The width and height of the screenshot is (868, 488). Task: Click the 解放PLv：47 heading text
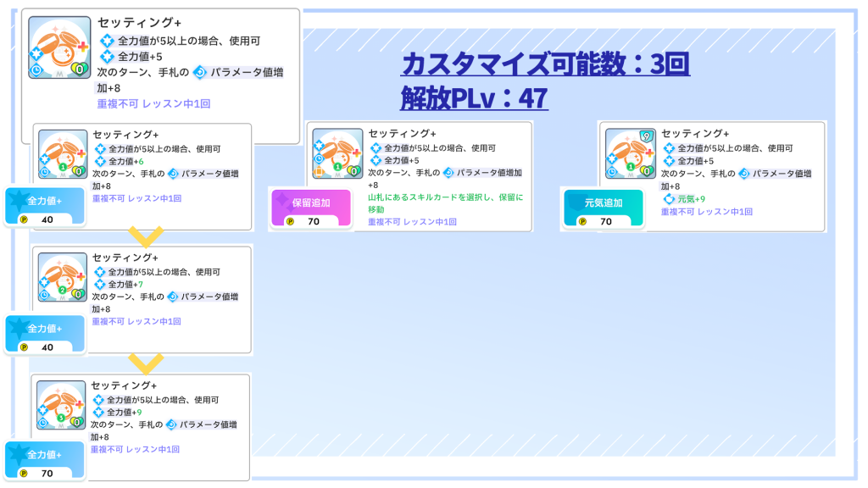(474, 99)
